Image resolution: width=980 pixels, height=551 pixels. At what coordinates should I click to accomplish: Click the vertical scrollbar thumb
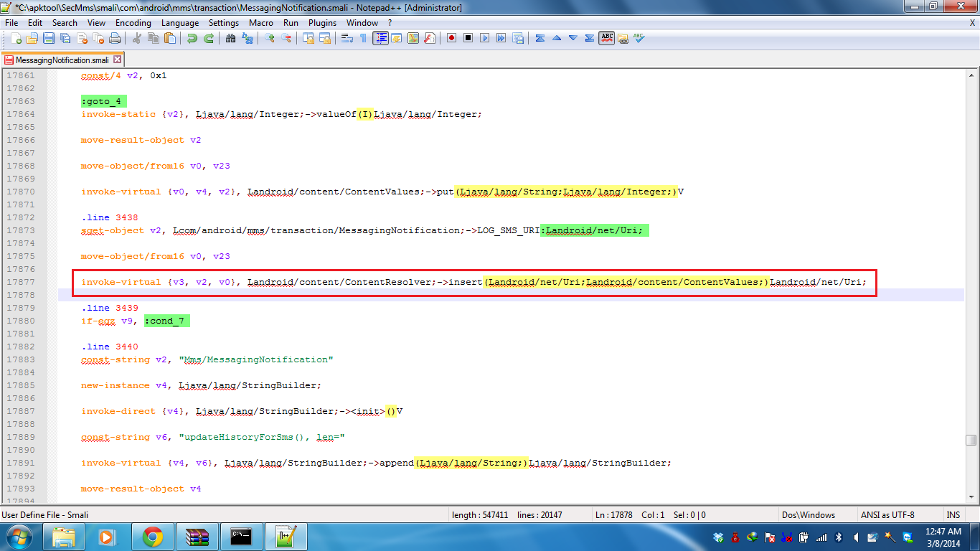click(x=971, y=440)
